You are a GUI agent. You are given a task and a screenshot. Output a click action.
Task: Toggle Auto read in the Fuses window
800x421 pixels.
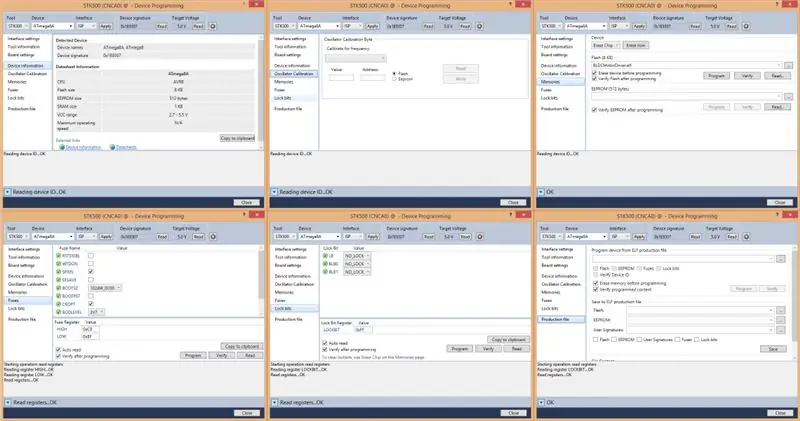click(58, 350)
